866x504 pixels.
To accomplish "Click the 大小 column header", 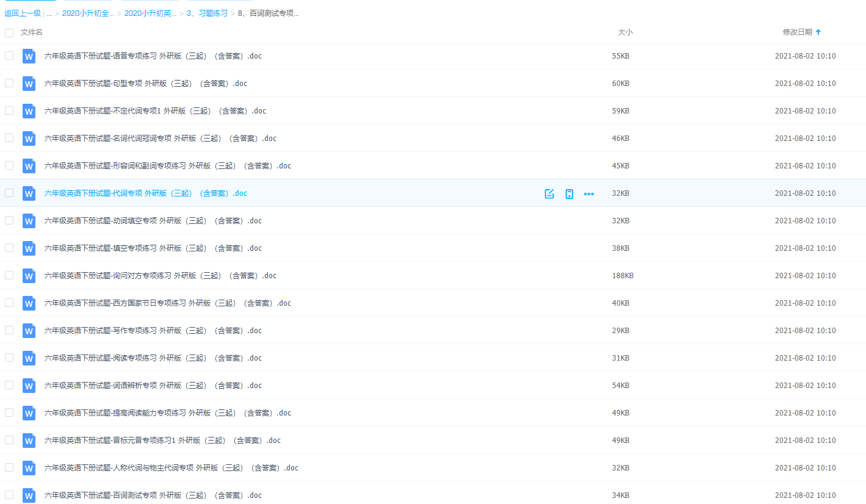I will click(625, 32).
